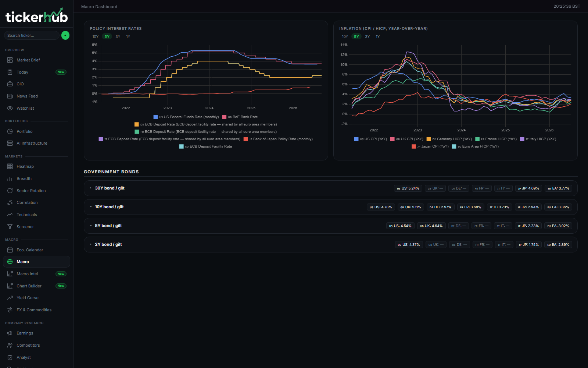Click the New badge beside Chart Builder

coord(61,286)
